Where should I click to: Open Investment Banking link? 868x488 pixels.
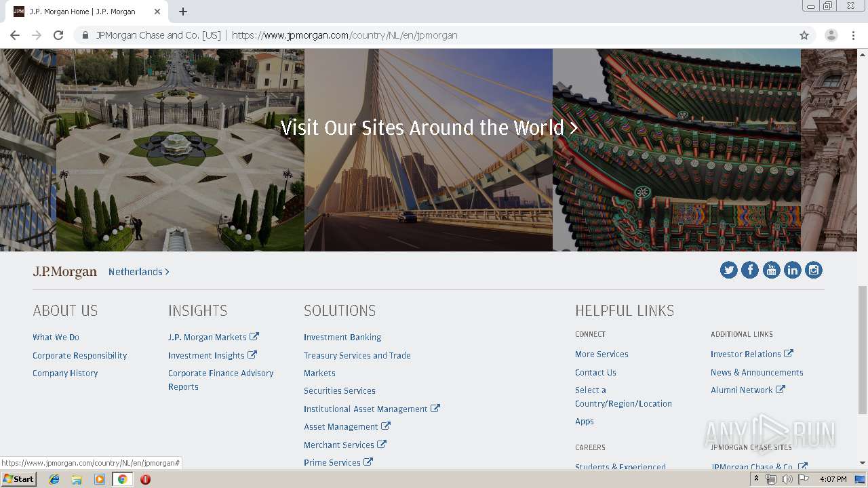click(x=342, y=338)
